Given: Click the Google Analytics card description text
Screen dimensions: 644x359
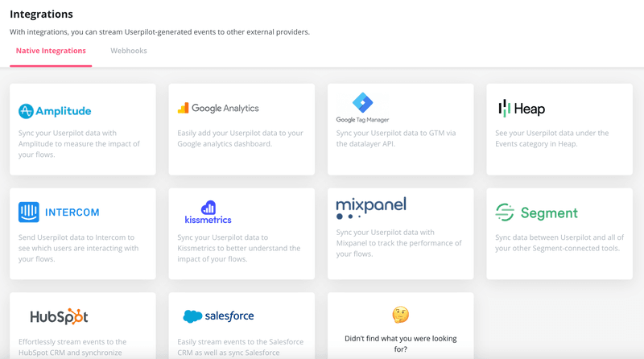Looking at the screenshot, I should [240, 138].
